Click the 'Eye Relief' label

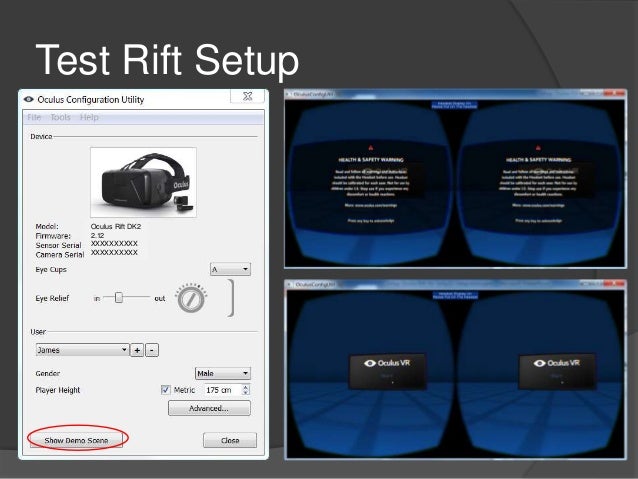point(52,298)
